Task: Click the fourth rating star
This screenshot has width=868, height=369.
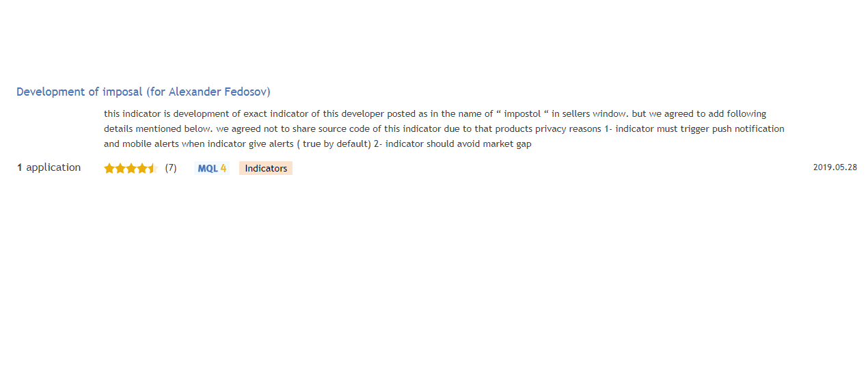Action: (142, 168)
